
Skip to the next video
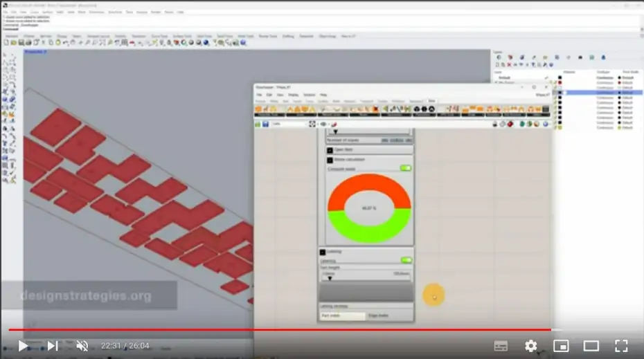pyautogui.click(x=53, y=346)
